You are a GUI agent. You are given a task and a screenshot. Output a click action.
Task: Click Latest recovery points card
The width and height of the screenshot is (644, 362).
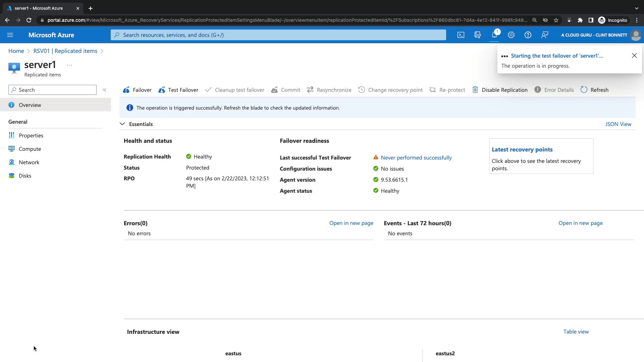[x=522, y=149]
